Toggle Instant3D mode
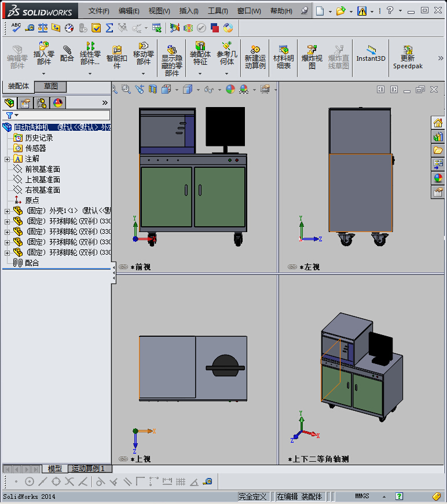This screenshot has height=504, width=447. (371, 54)
